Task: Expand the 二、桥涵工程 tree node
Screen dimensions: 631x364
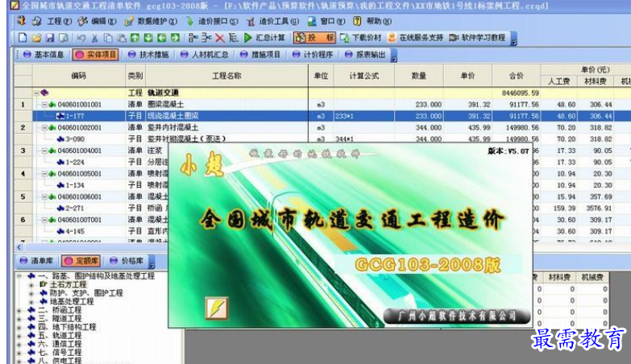Action: [19, 311]
